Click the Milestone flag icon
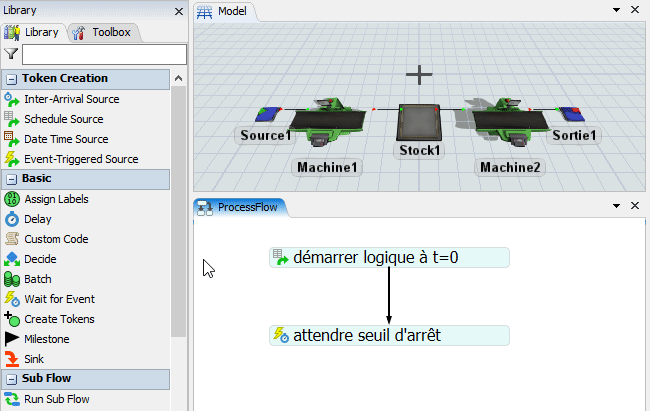The width and height of the screenshot is (650, 411). [12, 339]
